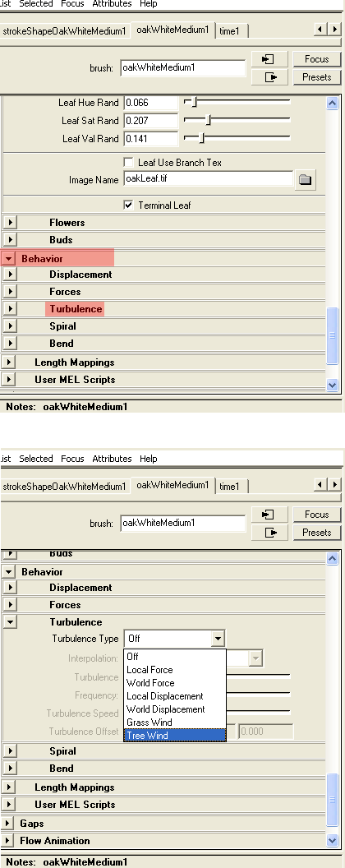This screenshot has height=868, width=345.
Task: Select Tree Wind from the turbulence list
Action: coord(175,735)
